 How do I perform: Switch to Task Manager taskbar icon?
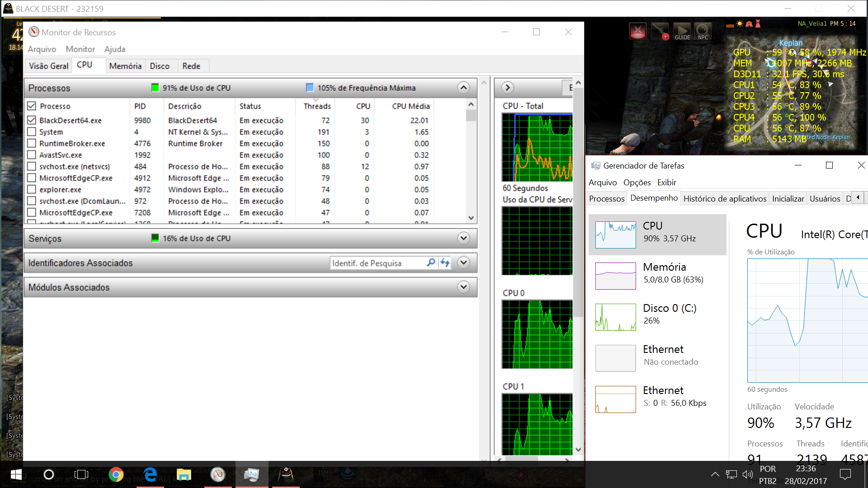pos(252,474)
